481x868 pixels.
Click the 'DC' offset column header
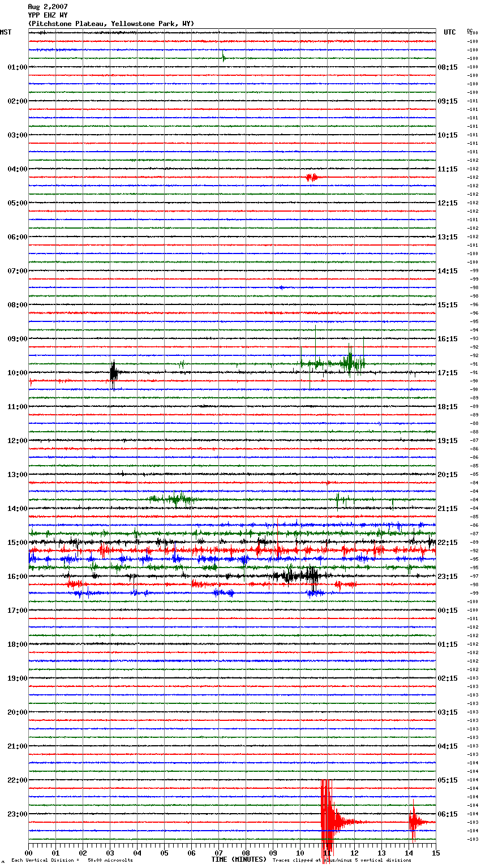[470, 31]
